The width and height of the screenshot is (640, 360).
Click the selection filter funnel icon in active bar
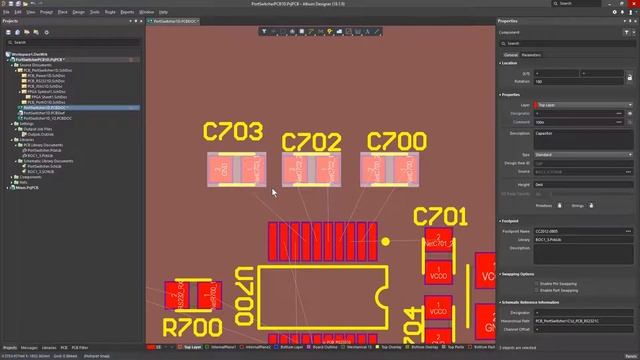[264, 31]
